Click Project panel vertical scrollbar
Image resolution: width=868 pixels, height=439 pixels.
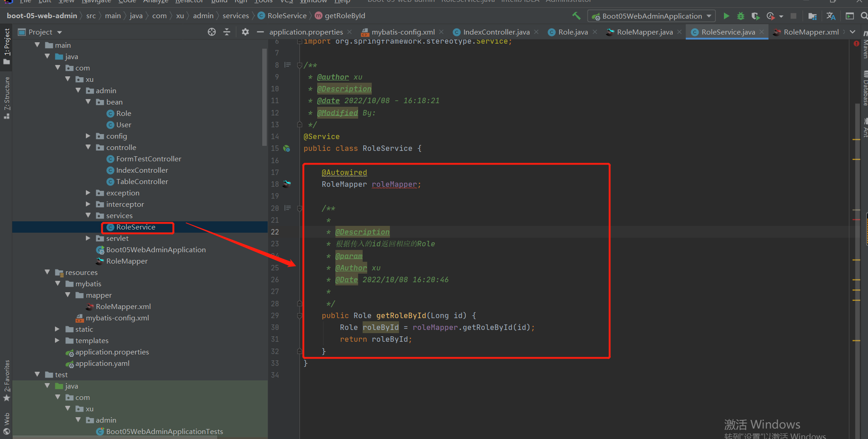pyautogui.click(x=264, y=97)
